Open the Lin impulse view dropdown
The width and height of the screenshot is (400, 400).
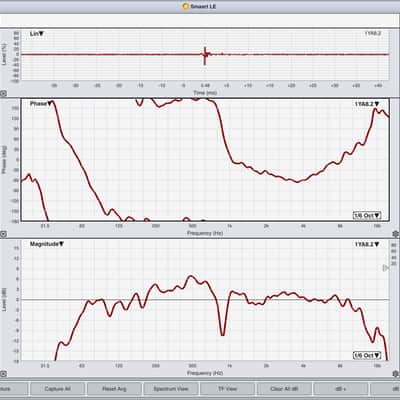(x=37, y=34)
